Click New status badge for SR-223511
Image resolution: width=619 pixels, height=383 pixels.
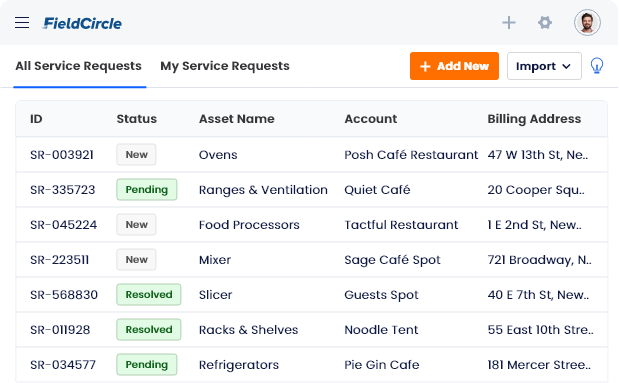pyautogui.click(x=136, y=259)
